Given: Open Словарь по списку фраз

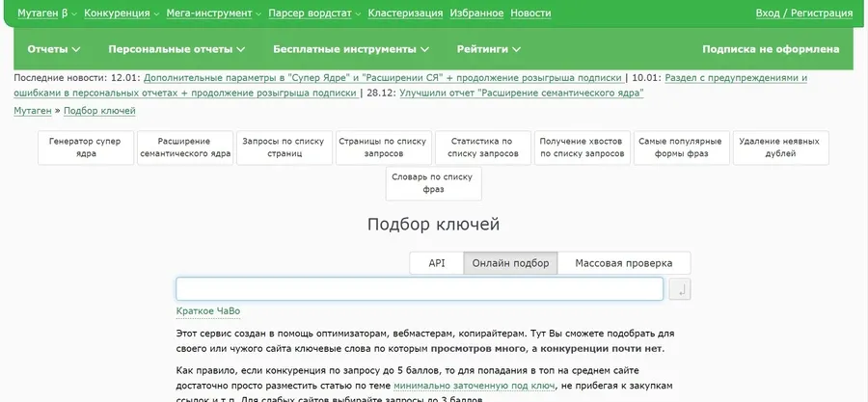Looking at the screenshot, I should point(433,183).
